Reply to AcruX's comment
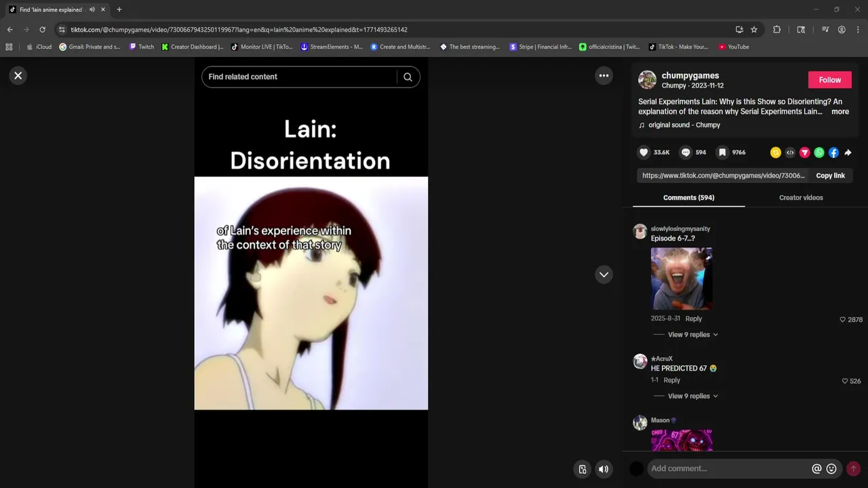The image size is (868, 488). coord(671,380)
